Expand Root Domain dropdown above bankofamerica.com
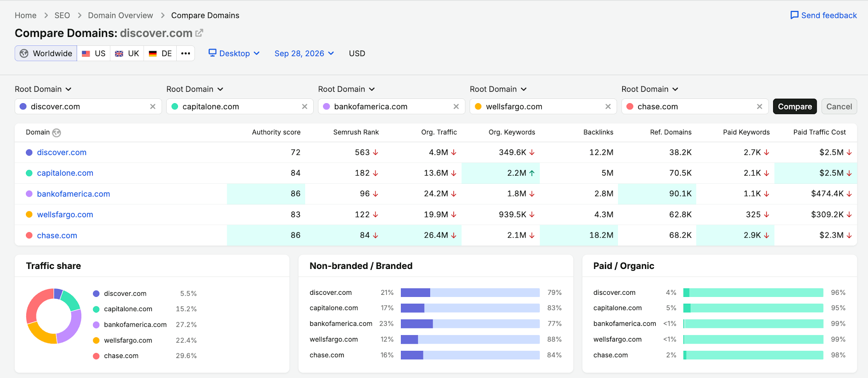Viewport: 868px width, 378px height. point(347,89)
